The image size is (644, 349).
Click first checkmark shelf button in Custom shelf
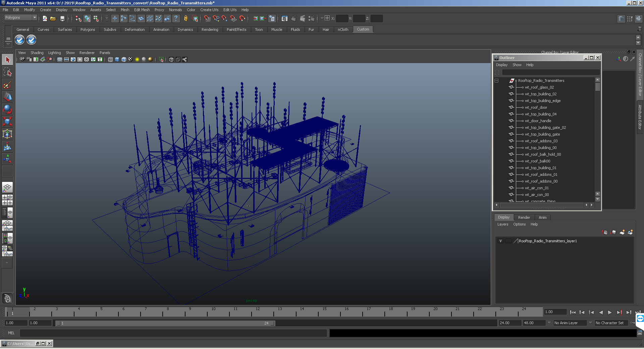tap(19, 40)
